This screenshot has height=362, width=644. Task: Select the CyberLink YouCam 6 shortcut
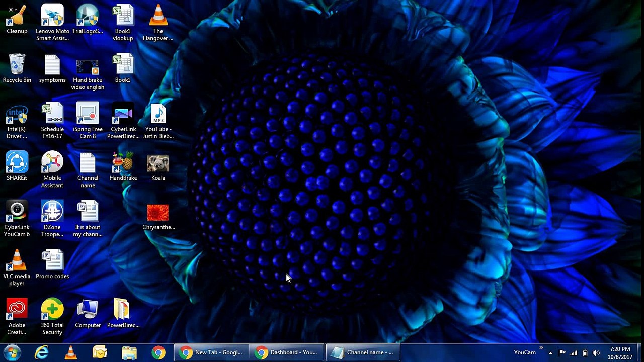(17, 219)
